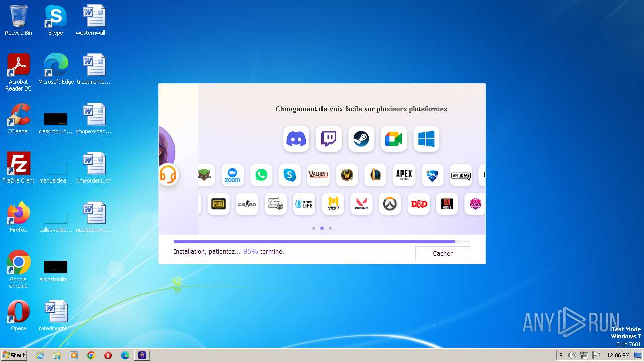This screenshot has width=644, height=362.
Task: Open Internet Explorer from taskbar
Action: pyautogui.click(x=40, y=355)
